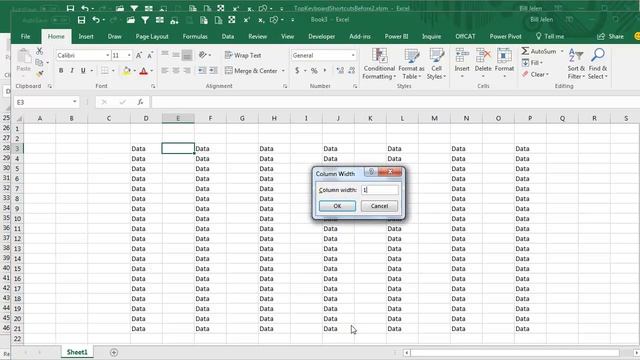640x360 pixels.
Task: Click the red Font Color A button
Action: point(143,71)
